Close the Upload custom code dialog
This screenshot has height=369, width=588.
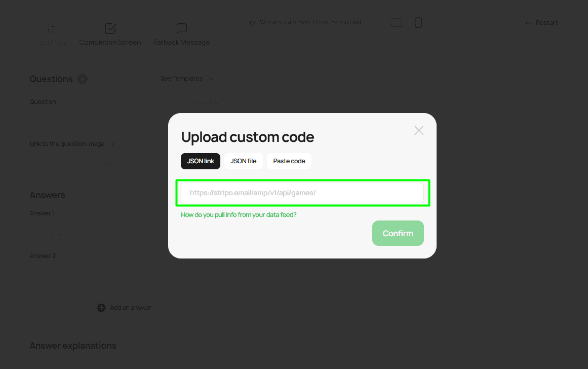[419, 130]
